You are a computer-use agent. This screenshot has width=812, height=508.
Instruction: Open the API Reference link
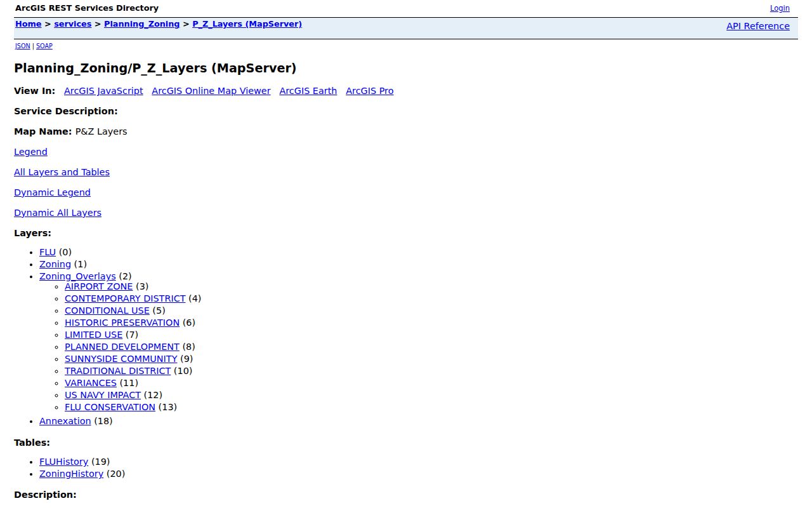tap(758, 26)
